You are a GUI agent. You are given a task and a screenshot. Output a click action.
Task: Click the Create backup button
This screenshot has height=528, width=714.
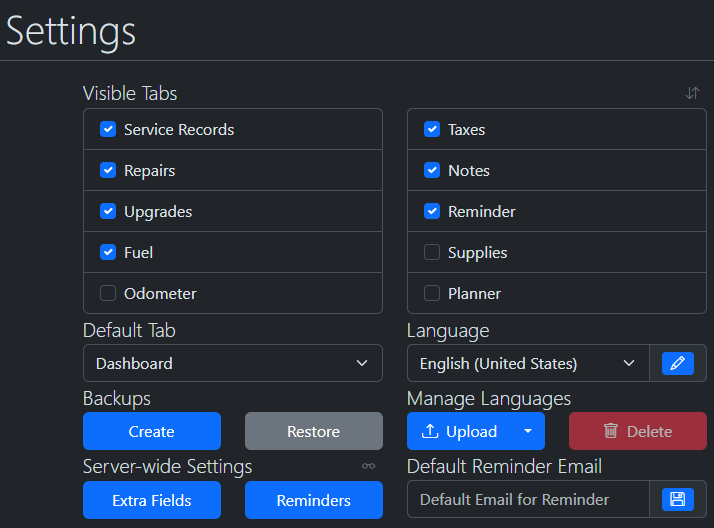point(151,431)
